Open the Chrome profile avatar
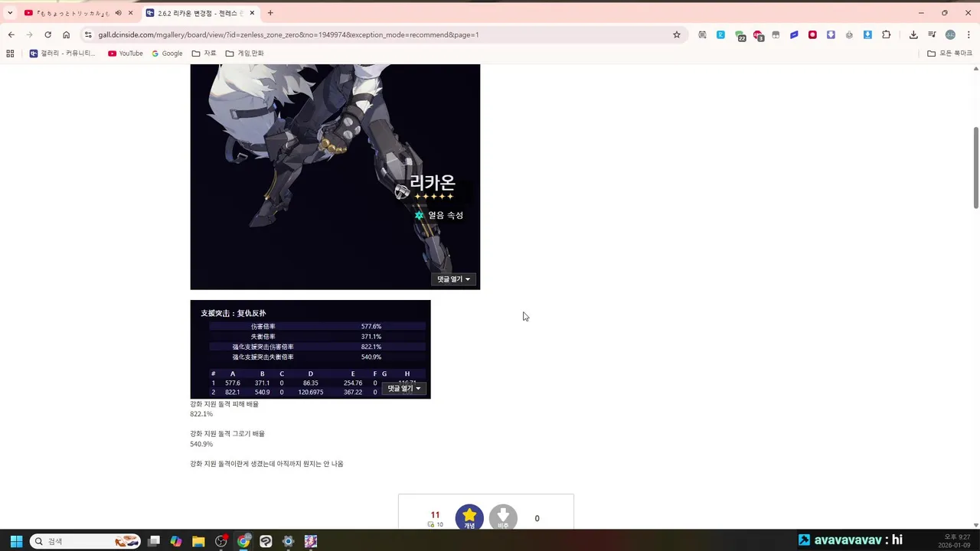The image size is (980, 551). coord(950,34)
